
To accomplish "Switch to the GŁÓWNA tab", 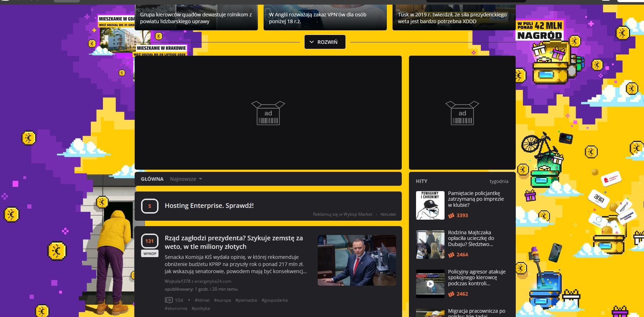I will point(152,179).
